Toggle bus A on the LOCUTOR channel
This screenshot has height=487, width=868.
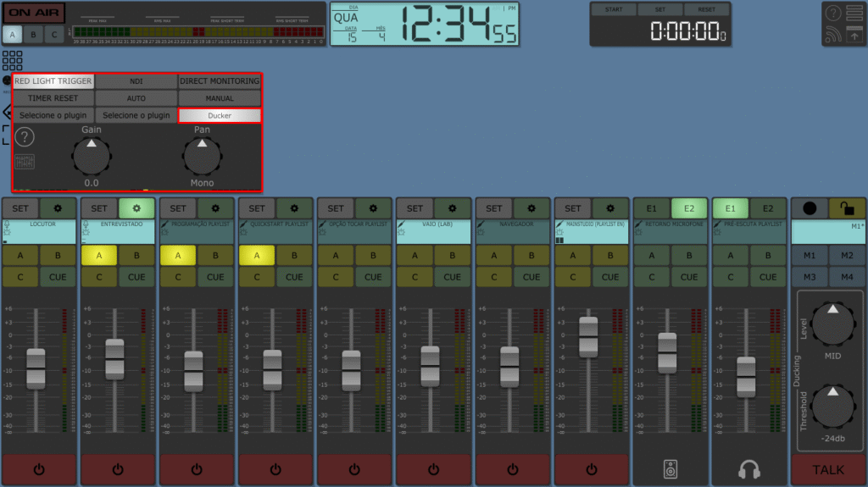(20, 256)
